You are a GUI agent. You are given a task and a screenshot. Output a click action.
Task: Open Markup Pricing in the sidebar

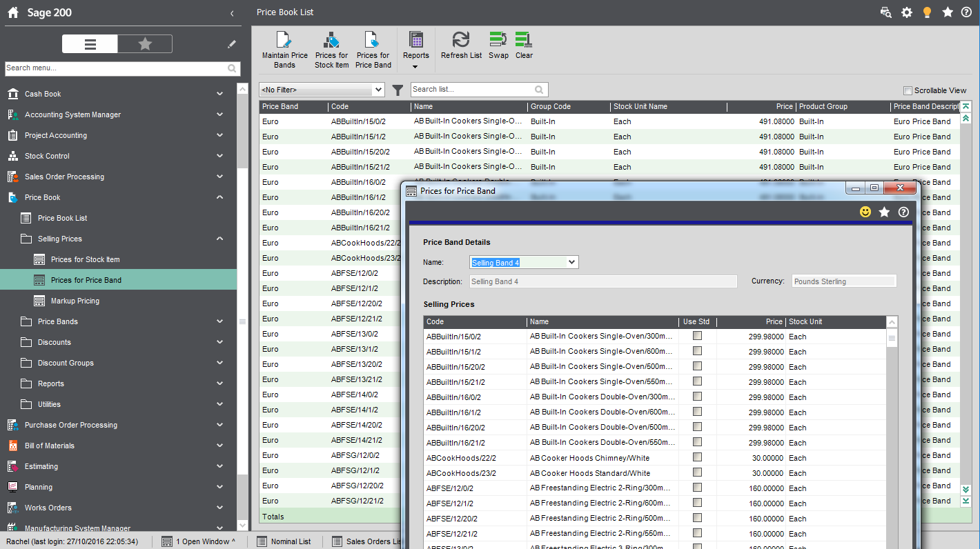coord(75,301)
